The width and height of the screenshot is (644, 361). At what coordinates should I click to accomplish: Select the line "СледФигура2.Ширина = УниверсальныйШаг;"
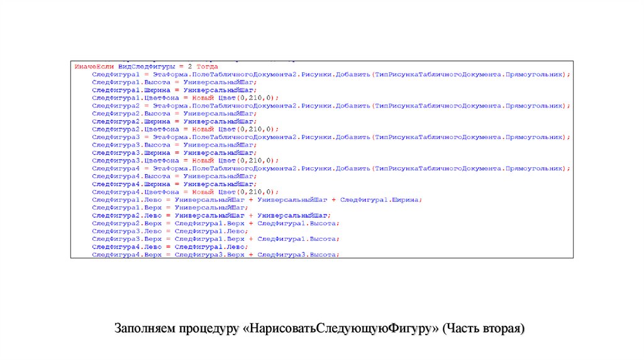coord(174,121)
